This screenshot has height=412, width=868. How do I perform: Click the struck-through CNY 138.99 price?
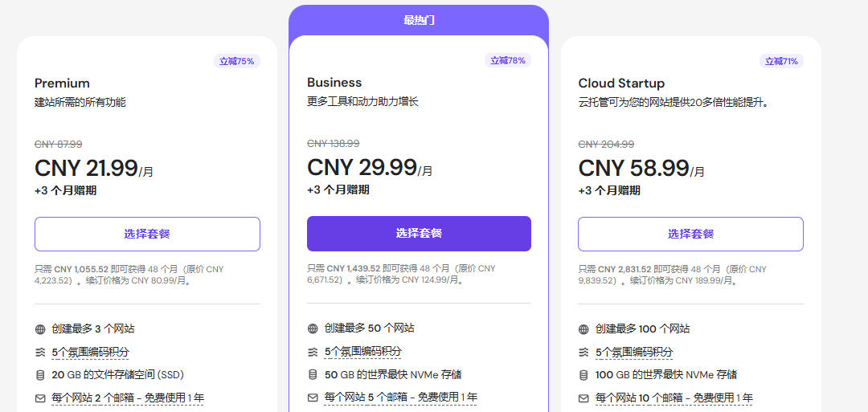(x=334, y=144)
